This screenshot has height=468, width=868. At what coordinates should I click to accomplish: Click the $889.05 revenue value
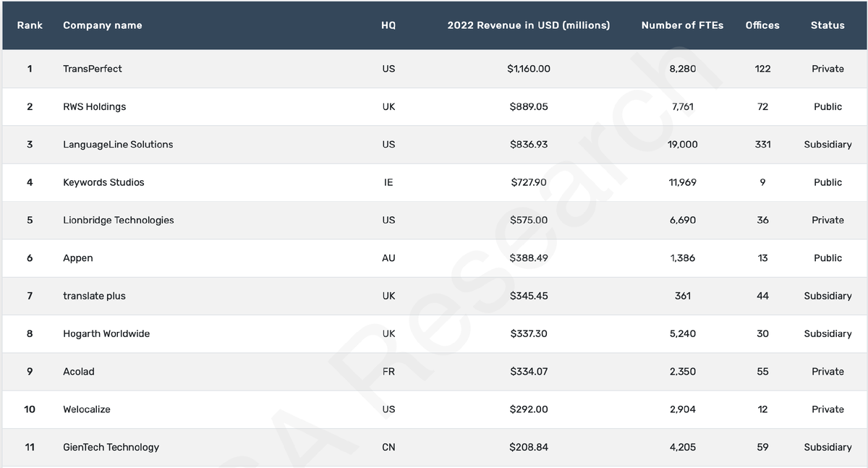(x=529, y=106)
